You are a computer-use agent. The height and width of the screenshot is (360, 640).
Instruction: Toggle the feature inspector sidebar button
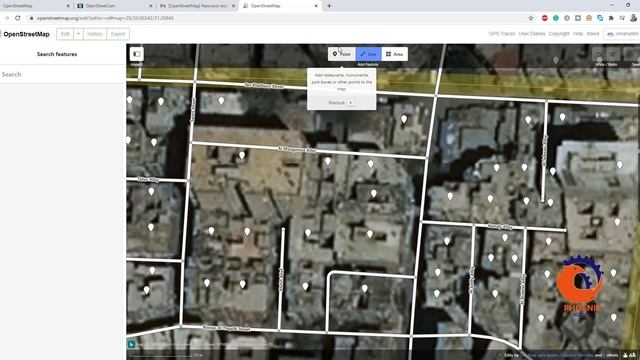[x=137, y=54]
